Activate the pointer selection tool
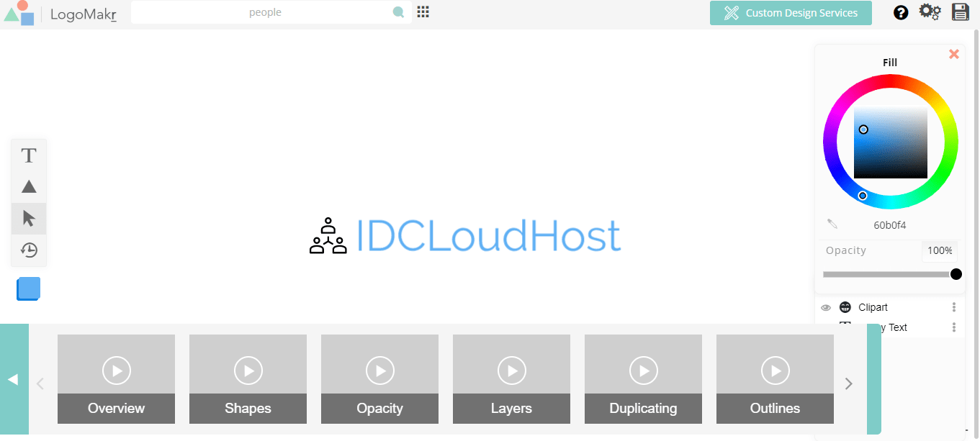This screenshot has width=980, height=441. (29, 219)
